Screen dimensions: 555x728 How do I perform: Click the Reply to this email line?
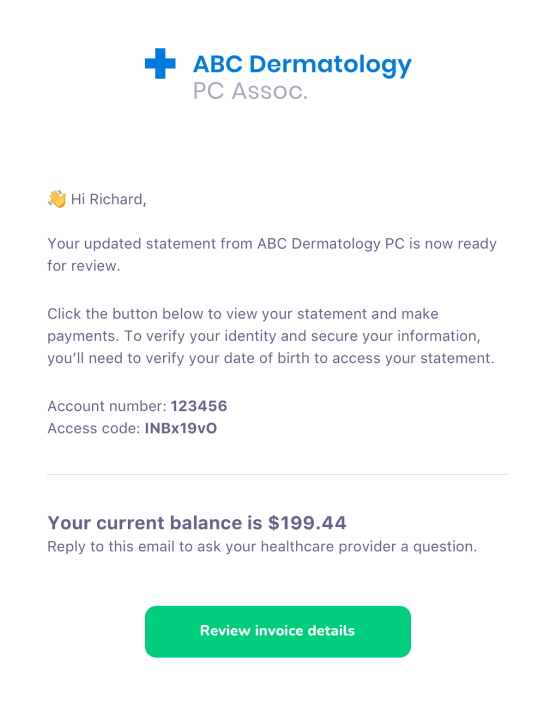[262, 546]
